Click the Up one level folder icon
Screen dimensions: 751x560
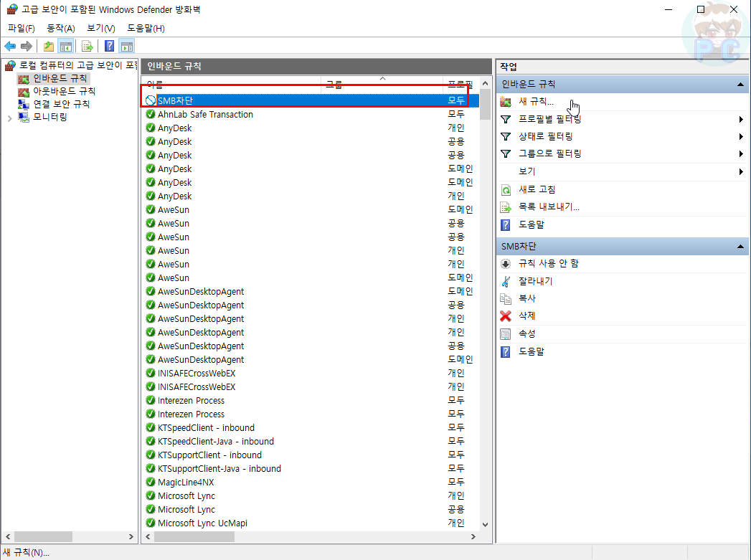(48, 47)
